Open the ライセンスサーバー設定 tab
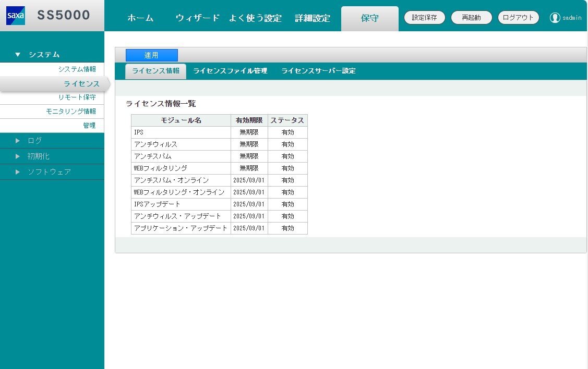588x369 pixels. (318, 71)
